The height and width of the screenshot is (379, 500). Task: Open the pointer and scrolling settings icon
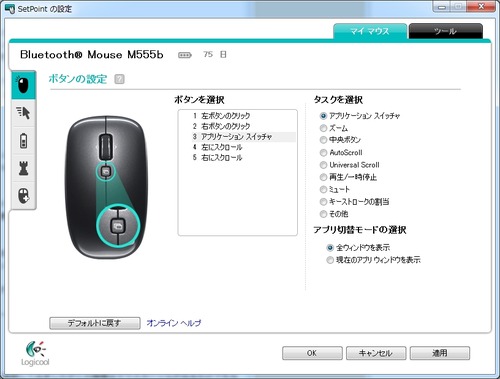[x=23, y=113]
